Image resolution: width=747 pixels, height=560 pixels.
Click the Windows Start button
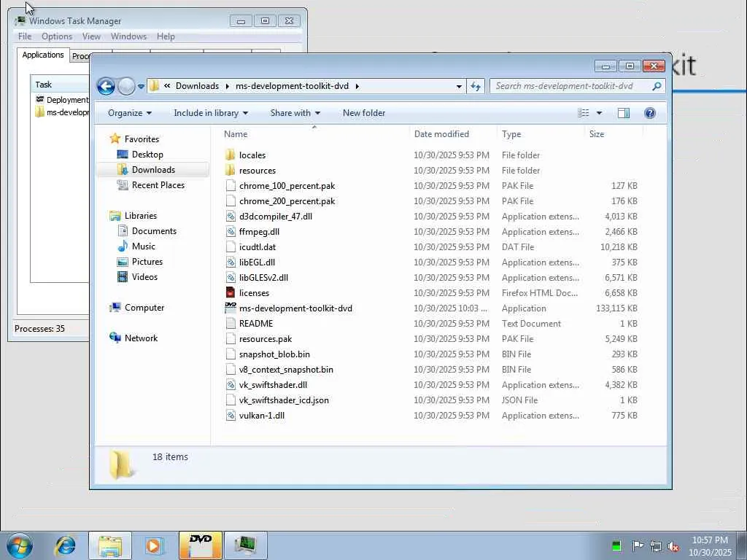point(19,545)
